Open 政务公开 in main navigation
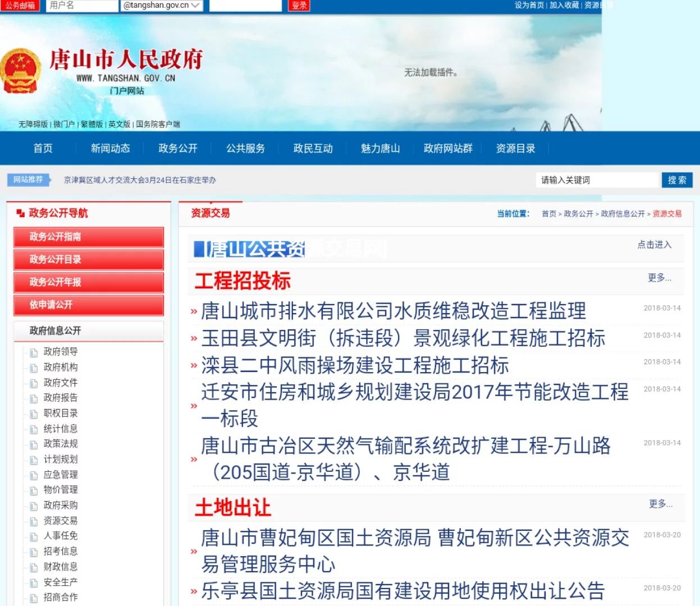The width and height of the screenshot is (700, 606). click(x=178, y=148)
